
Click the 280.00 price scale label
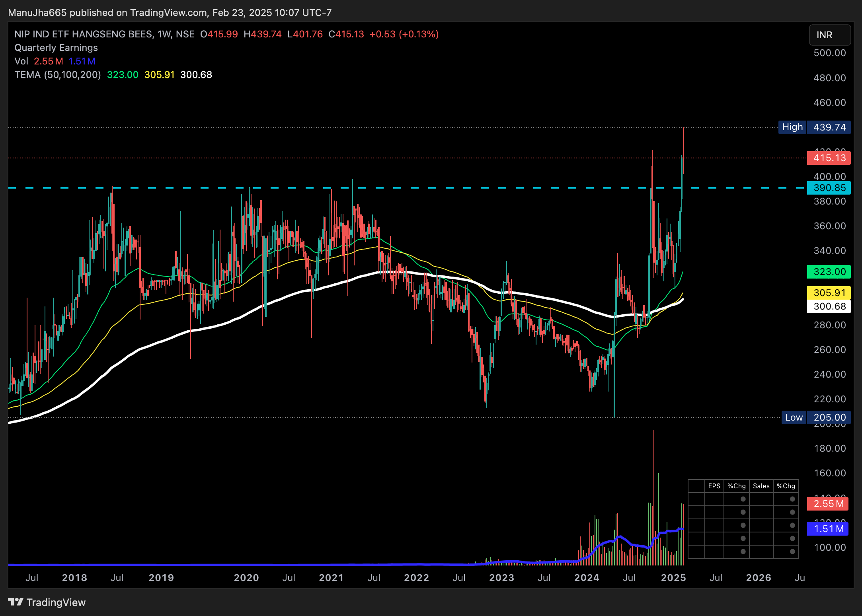(830, 325)
